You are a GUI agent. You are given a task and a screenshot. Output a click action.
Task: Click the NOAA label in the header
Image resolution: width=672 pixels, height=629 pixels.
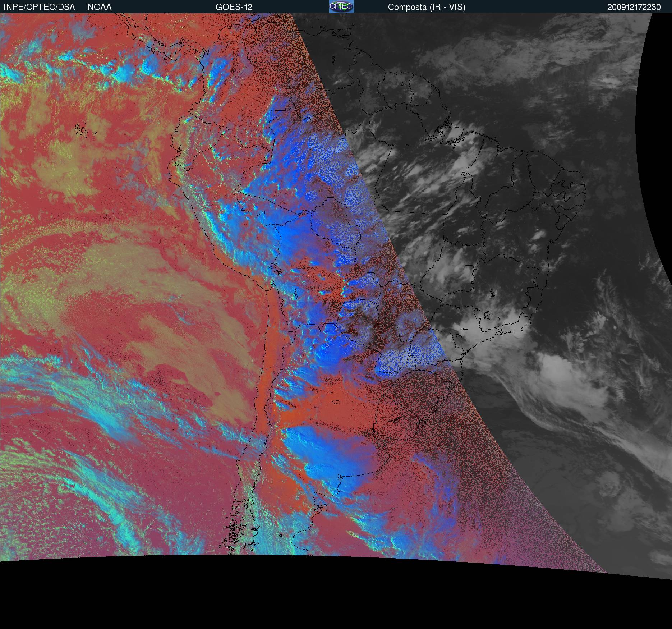100,7
